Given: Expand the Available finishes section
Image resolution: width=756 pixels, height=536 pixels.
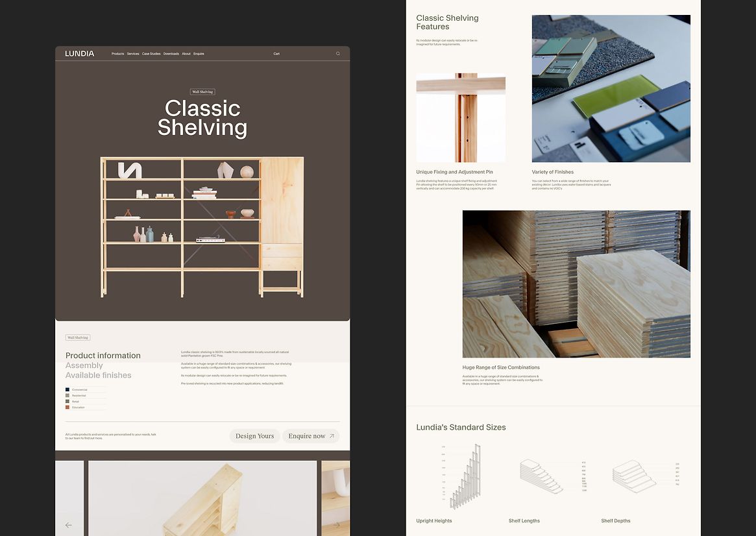Looking at the screenshot, I should point(99,375).
